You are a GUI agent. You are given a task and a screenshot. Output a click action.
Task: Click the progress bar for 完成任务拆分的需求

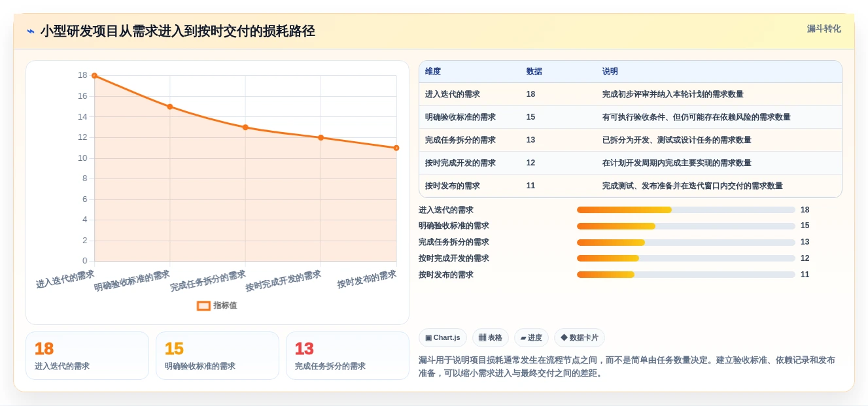pos(686,243)
